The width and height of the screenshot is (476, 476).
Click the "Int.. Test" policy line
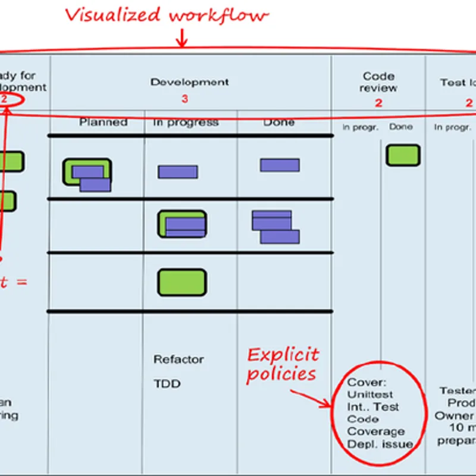(x=373, y=407)
